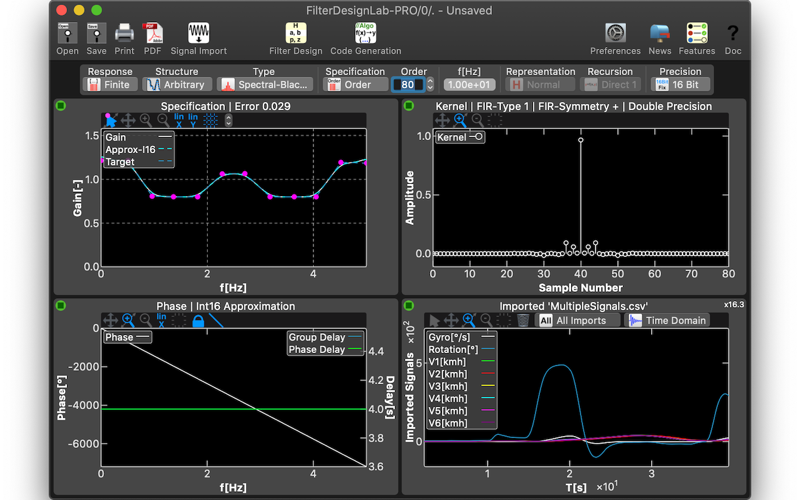The height and width of the screenshot is (500, 800).
Task: Toggle green indicator of Kernel panel
Action: (x=409, y=106)
